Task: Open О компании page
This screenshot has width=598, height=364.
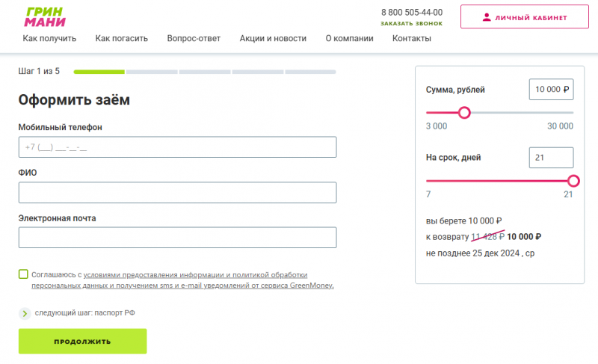Action: pos(349,39)
